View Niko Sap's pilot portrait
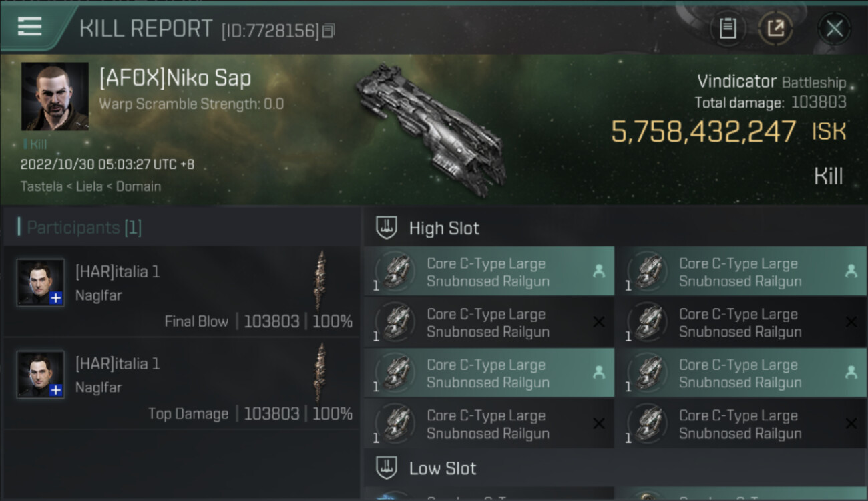Screen dimensions: 868x501 (55, 96)
